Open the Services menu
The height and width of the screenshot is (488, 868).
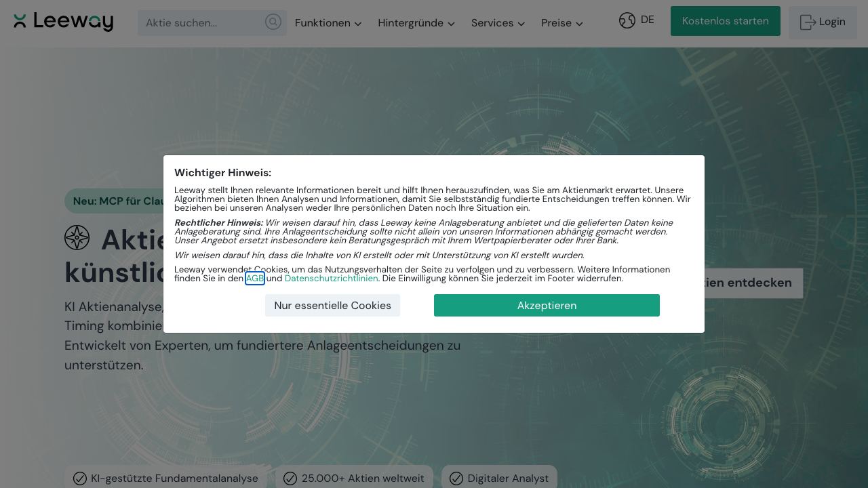[x=498, y=23]
